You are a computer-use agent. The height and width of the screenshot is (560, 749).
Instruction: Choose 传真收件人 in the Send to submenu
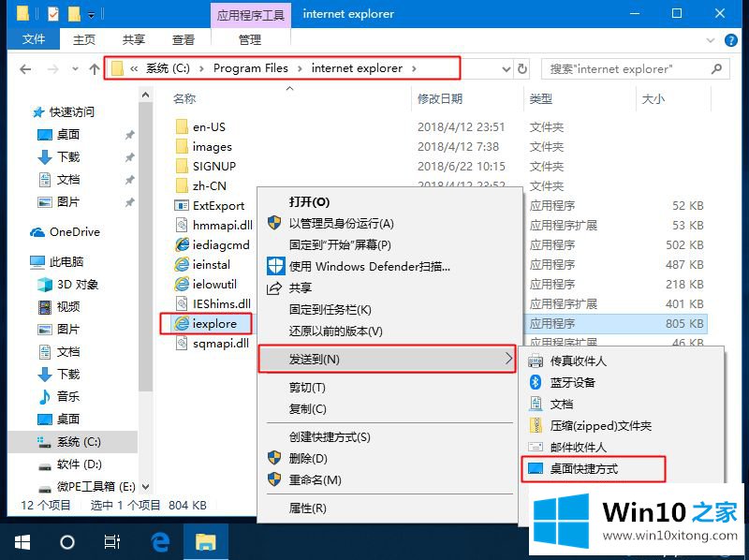pos(621,361)
